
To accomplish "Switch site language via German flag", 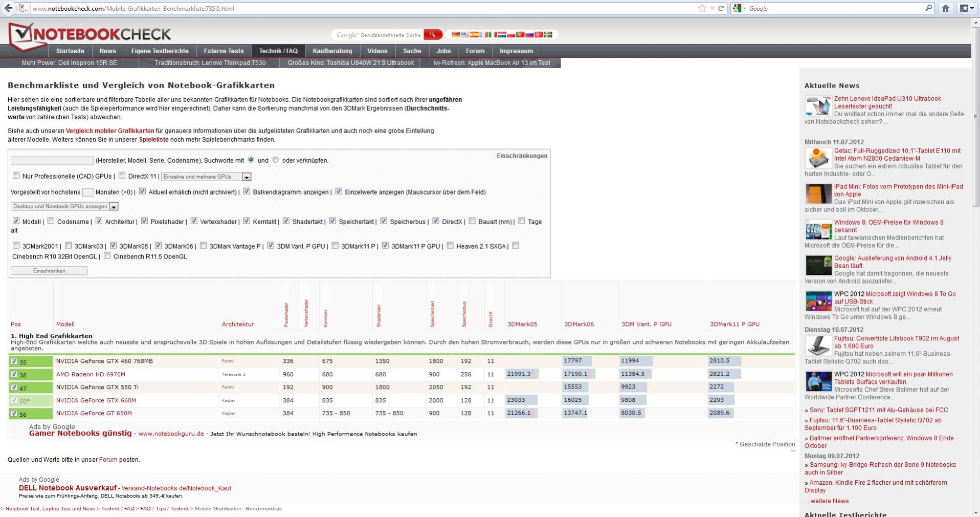I will [456, 34].
